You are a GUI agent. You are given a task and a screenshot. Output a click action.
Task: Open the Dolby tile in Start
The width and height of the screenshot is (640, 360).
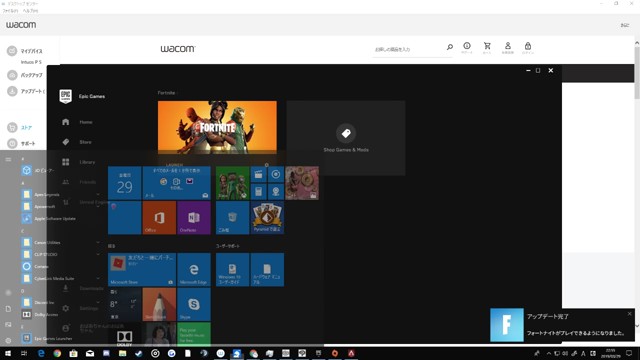coord(124,334)
